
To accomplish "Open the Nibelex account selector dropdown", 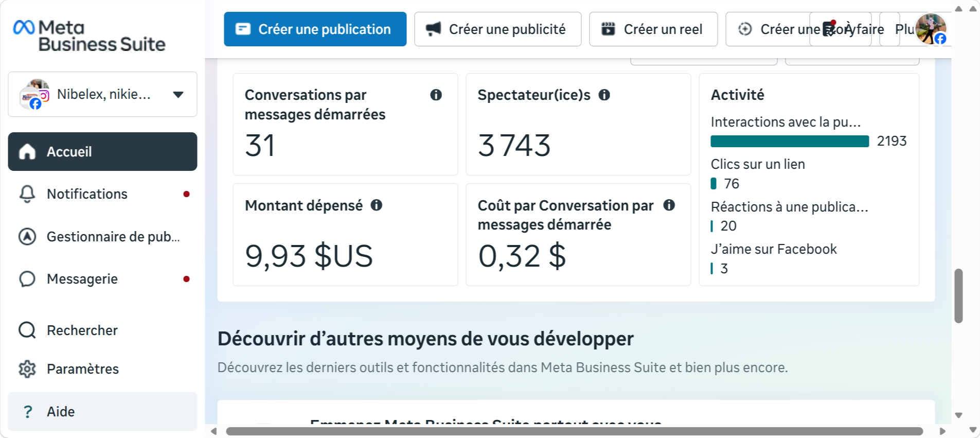I will 102,94.
